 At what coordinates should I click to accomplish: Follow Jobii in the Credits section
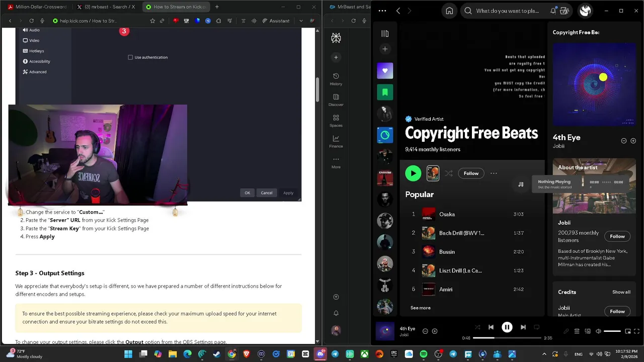click(x=617, y=311)
